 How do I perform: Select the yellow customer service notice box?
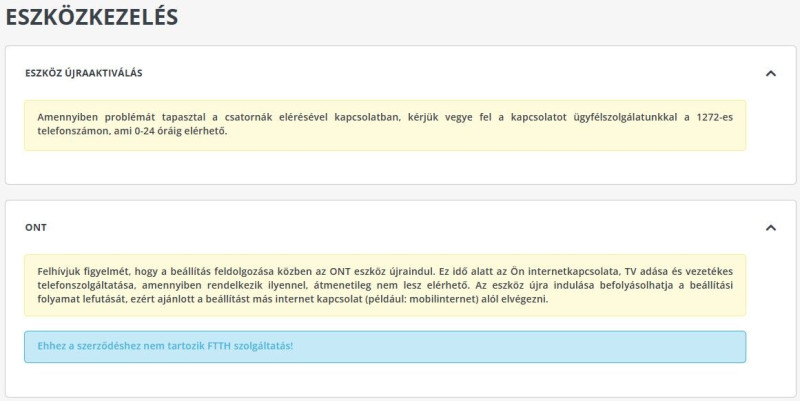click(385, 124)
